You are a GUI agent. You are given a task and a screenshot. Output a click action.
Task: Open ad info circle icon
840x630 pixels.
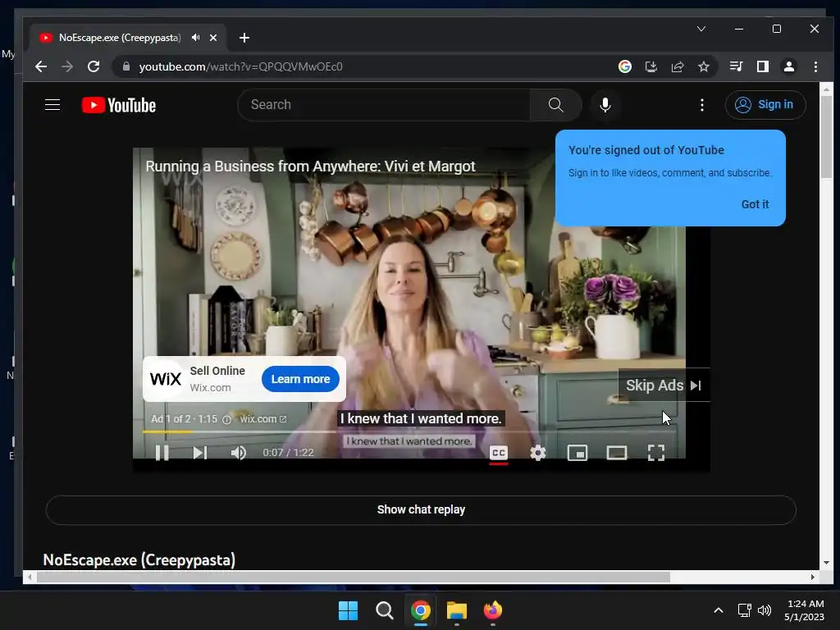coord(226,419)
